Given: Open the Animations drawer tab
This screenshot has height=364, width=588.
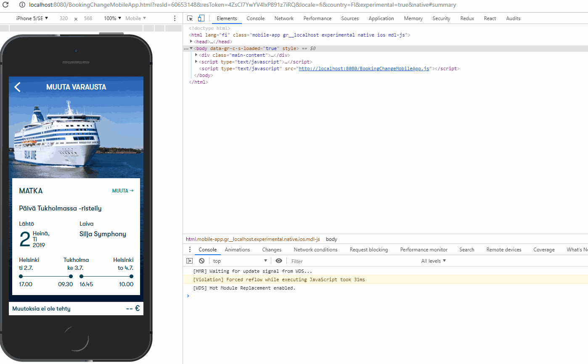Looking at the screenshot, I should (x=237, y=250).
